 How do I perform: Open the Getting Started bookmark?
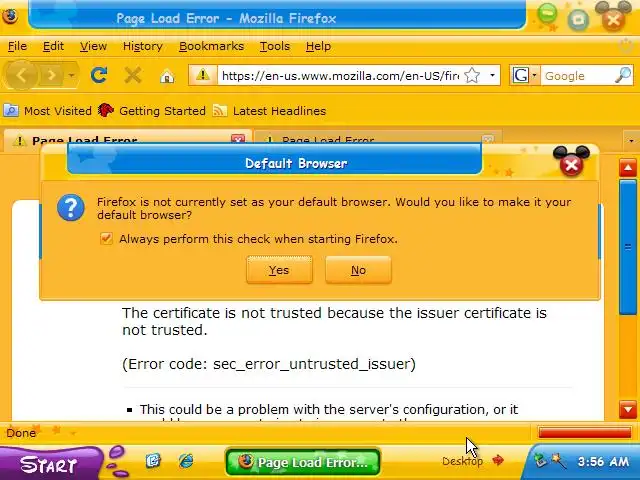tap(151, 111)
